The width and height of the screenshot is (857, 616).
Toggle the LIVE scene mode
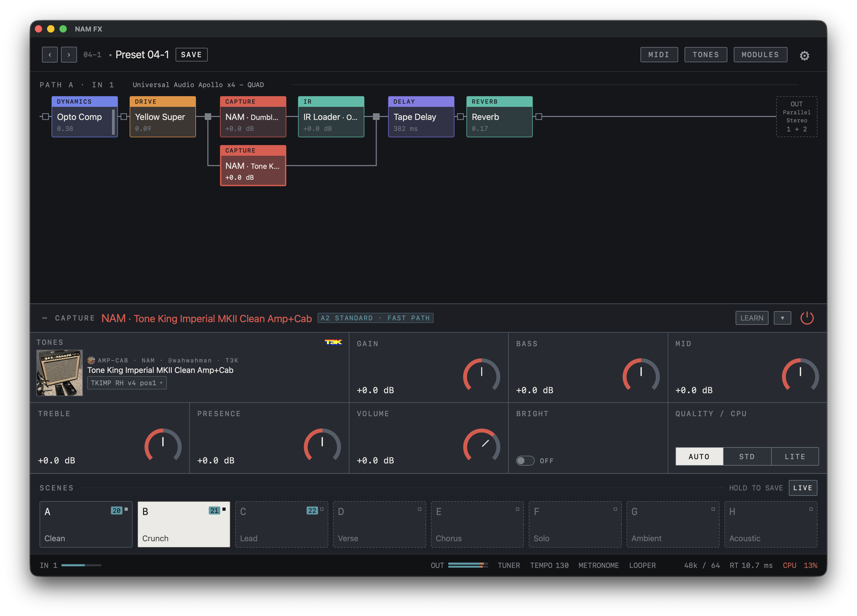[x=802, y=488]
